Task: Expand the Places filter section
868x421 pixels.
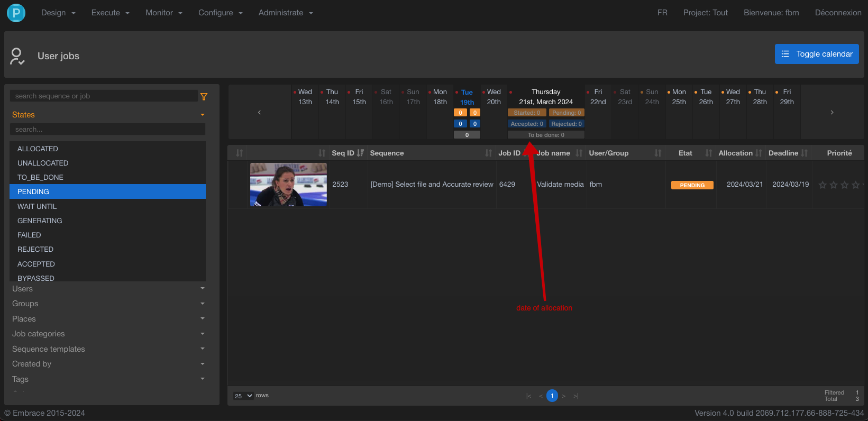Action: (108, 319)
